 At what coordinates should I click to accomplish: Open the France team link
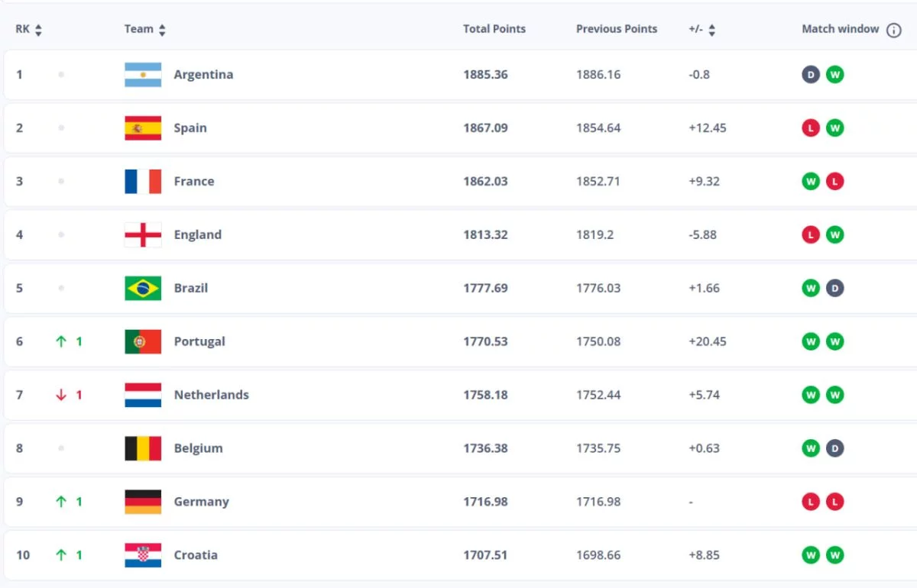tap(194, 182)
